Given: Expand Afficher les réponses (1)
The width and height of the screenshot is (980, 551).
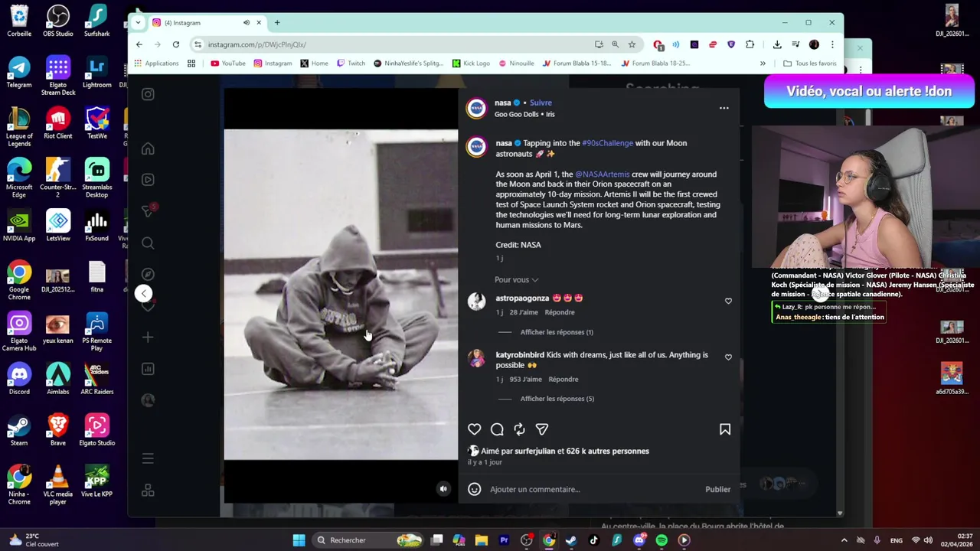Looking at the screenshot, I should tap(557, 332).
